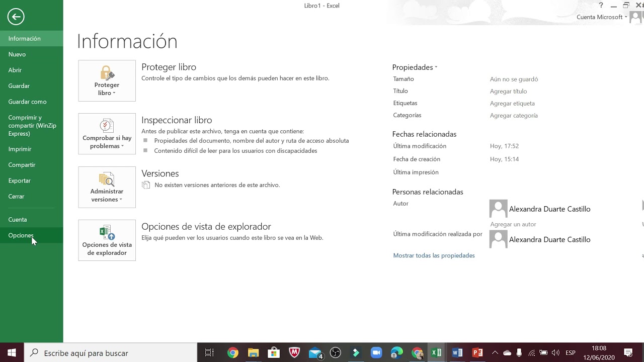Image resolution: width=644 pixels, height=362 pixels.
Task: Click the Microsoft account profile picture
Action: 635,17
